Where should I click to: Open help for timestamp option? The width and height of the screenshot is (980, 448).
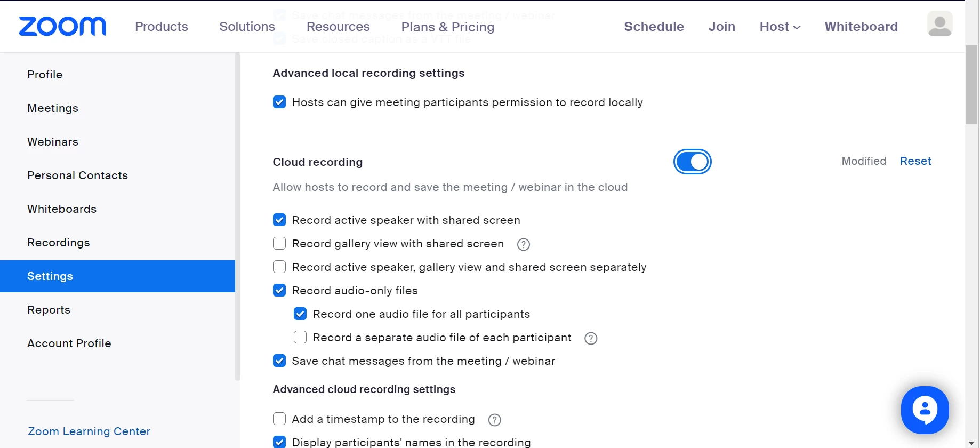pyautogui.click(x=495, y=420)
